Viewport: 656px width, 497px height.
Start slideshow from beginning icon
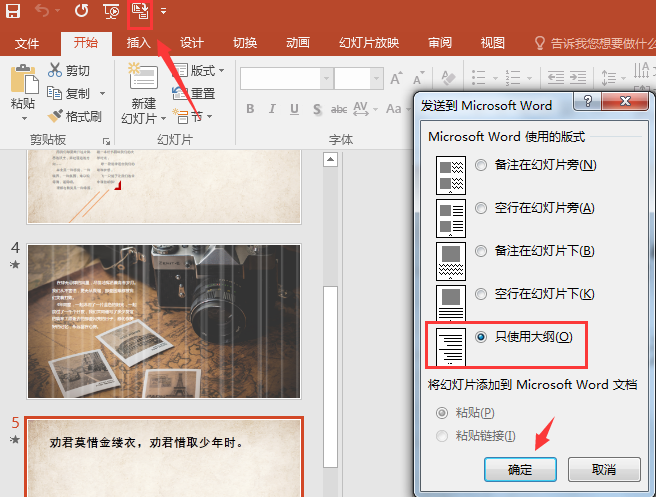111,11
